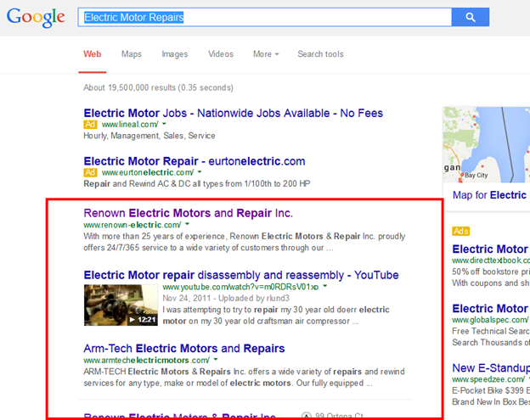Open Search tools options
Viewport: 530px width, 420px height.
320,54
